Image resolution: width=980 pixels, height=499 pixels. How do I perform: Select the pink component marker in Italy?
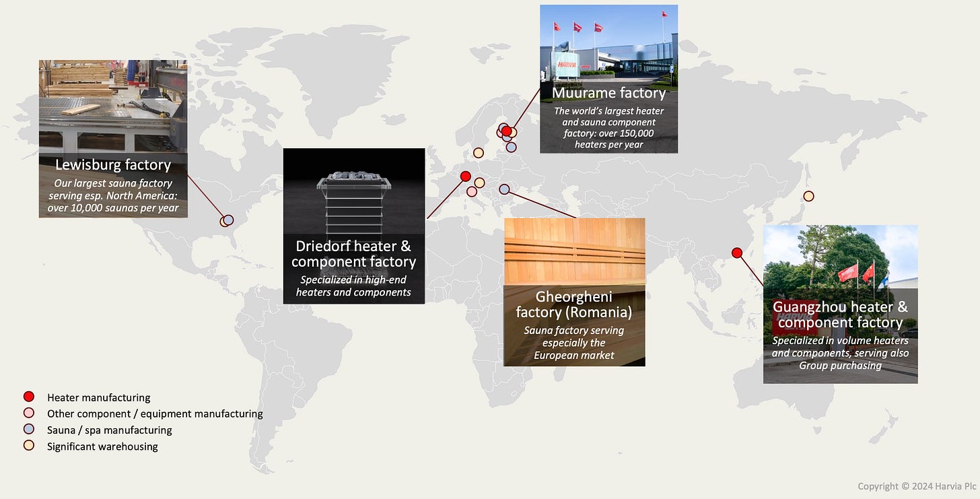472,192
